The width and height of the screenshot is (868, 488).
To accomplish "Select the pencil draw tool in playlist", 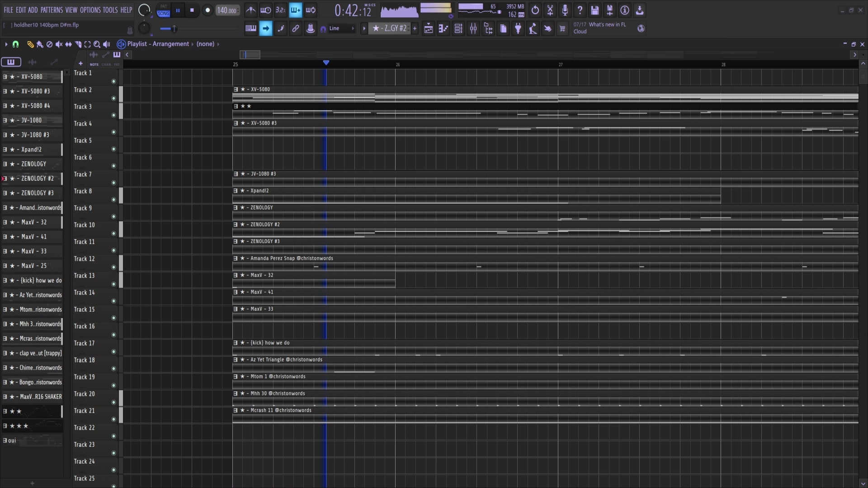I will point(30,44).
